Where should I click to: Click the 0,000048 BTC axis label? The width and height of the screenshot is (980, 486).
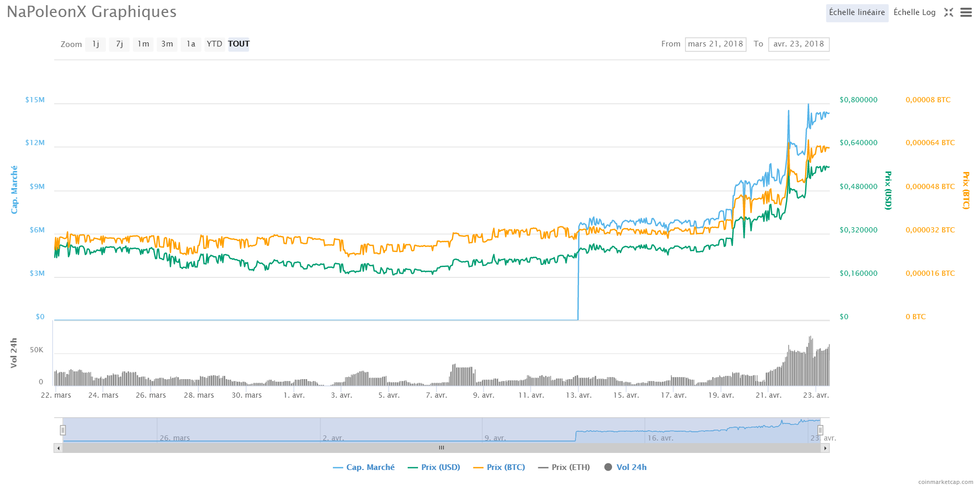(930, 186)
